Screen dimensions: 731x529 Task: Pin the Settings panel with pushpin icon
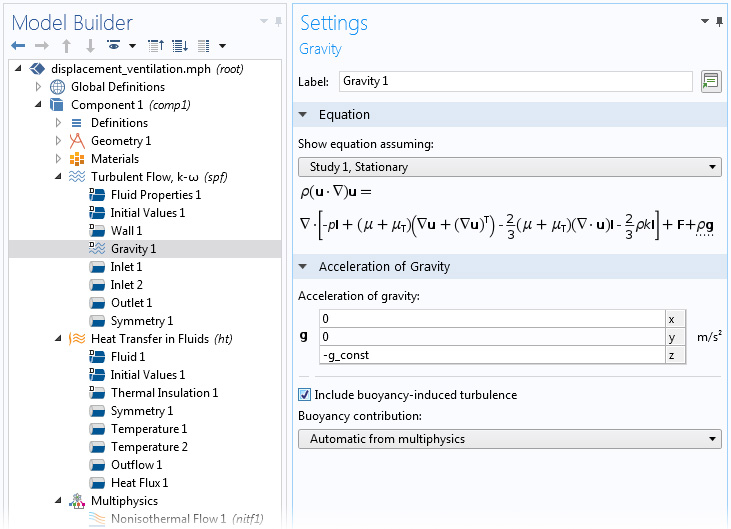[719, 21]
